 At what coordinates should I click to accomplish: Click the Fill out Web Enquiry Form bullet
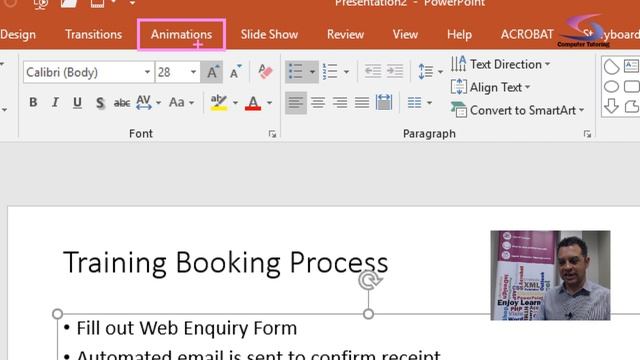pos(187,328)
